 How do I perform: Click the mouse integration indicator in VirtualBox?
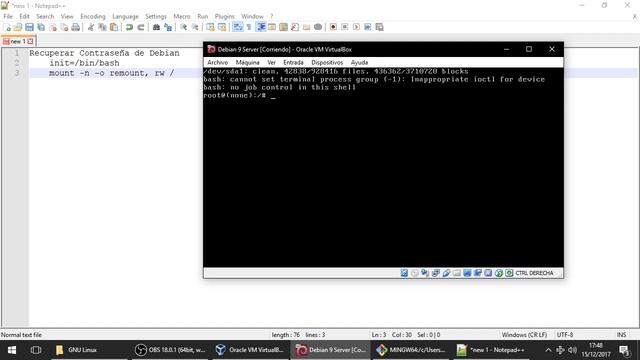point(499,273)
